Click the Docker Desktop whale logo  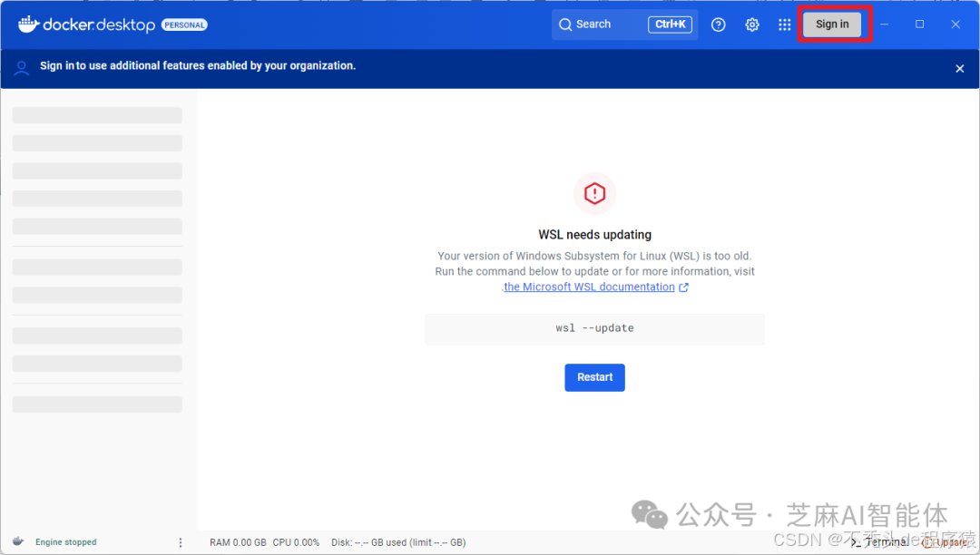pos(29,24)
